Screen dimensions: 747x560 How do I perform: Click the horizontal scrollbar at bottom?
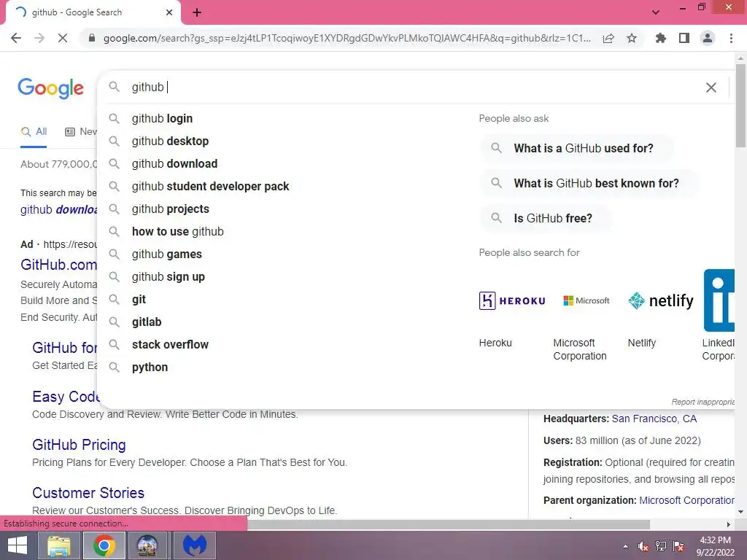click(448, 525)
